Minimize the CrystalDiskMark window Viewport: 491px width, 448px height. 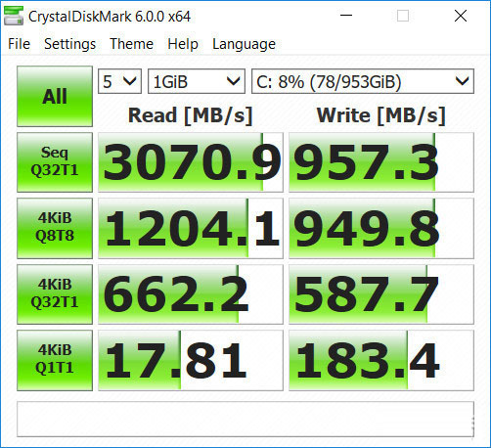coord(346,16)
